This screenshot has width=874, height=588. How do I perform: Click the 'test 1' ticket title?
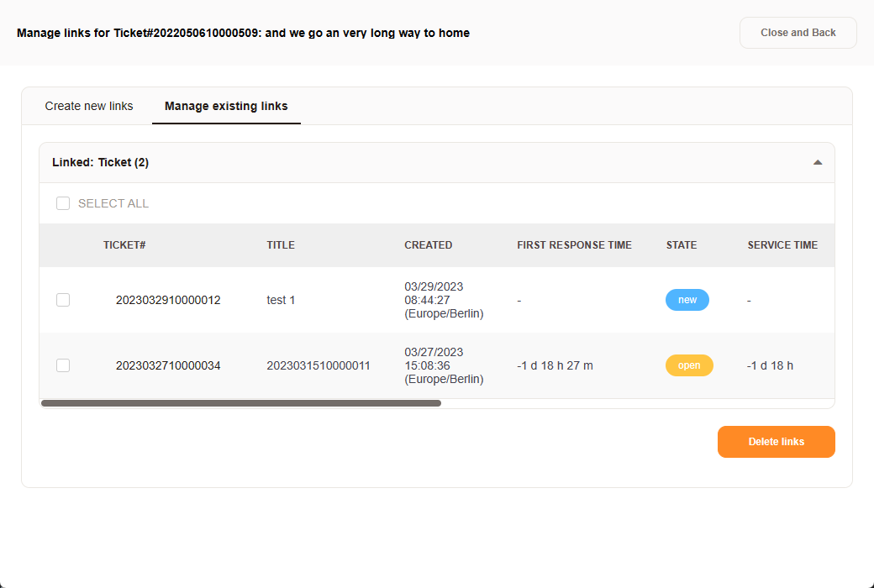tap(281, 300)
